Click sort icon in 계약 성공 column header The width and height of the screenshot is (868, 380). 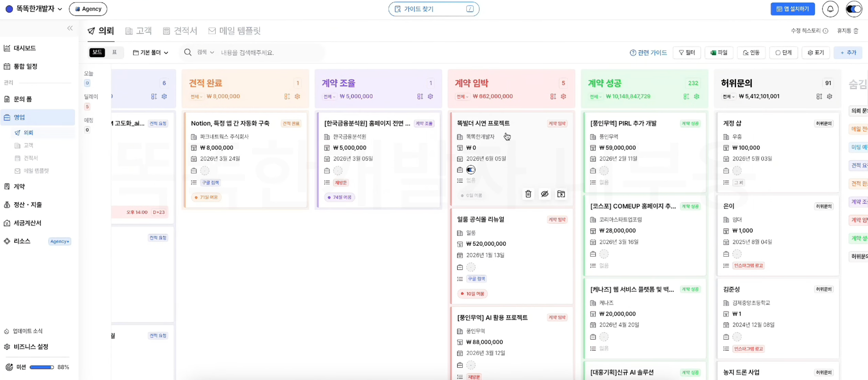[686, 96]
